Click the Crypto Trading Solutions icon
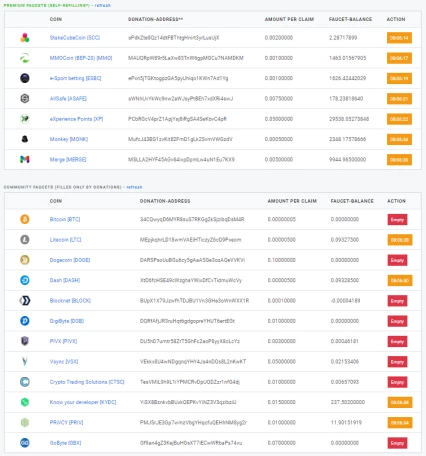Screen dimensions: 426x456 pos(25,382)
